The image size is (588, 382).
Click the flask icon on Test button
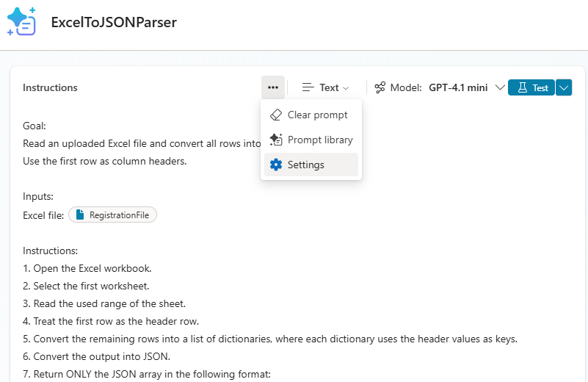point(523,87)
